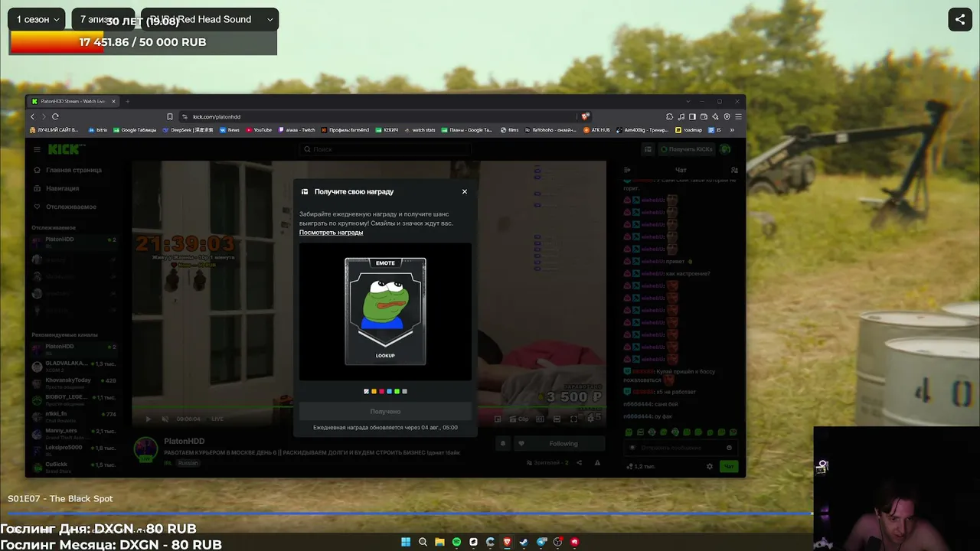Open the bitrix bookmark
Image resolution: width=980 pixels, height=551 pixels.
[x=98, y=130]
